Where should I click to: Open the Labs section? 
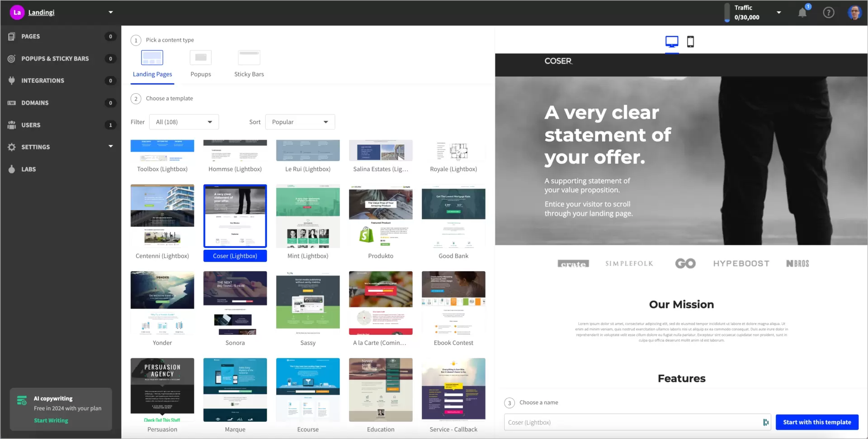point(28,169)
